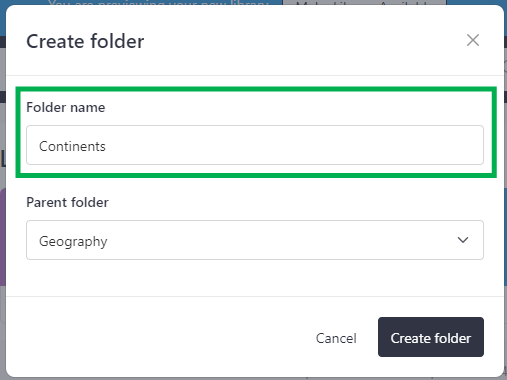Image resolution: width=507 pixels, height=380 pixels.
Task: Expand the chevron arrow beside Geography
Action: click(463, 240)
